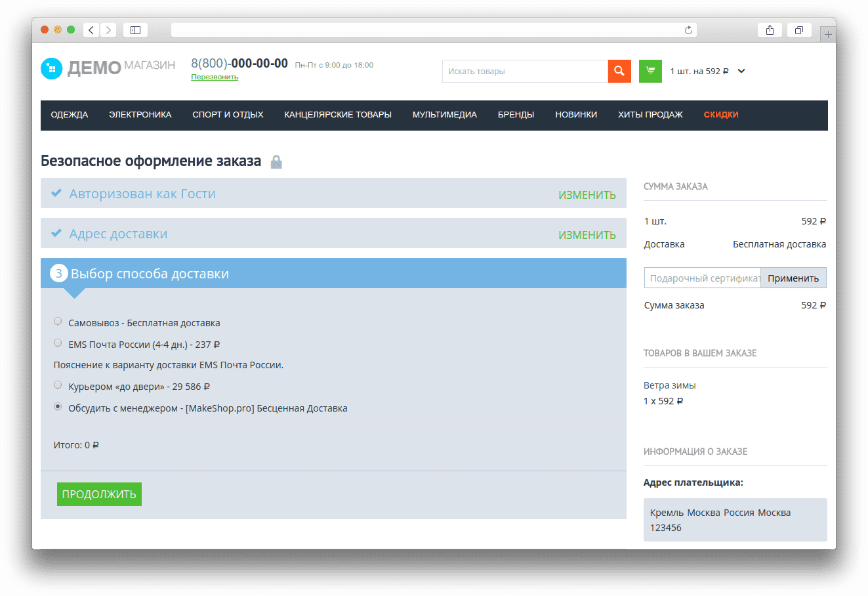Screen dimensions: 868x596
Task: Click cart text 1 шт. на 592 ₽
Action: 699,71
